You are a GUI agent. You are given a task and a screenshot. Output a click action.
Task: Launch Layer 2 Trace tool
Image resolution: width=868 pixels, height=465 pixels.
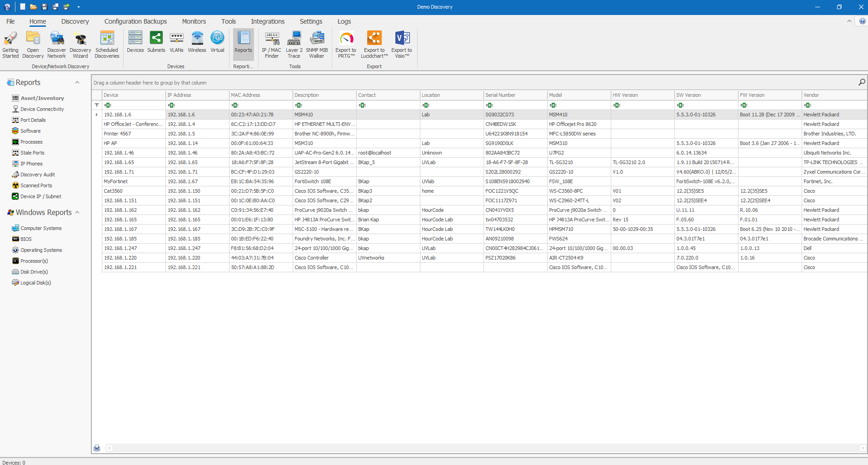click(x=294, y=45)
